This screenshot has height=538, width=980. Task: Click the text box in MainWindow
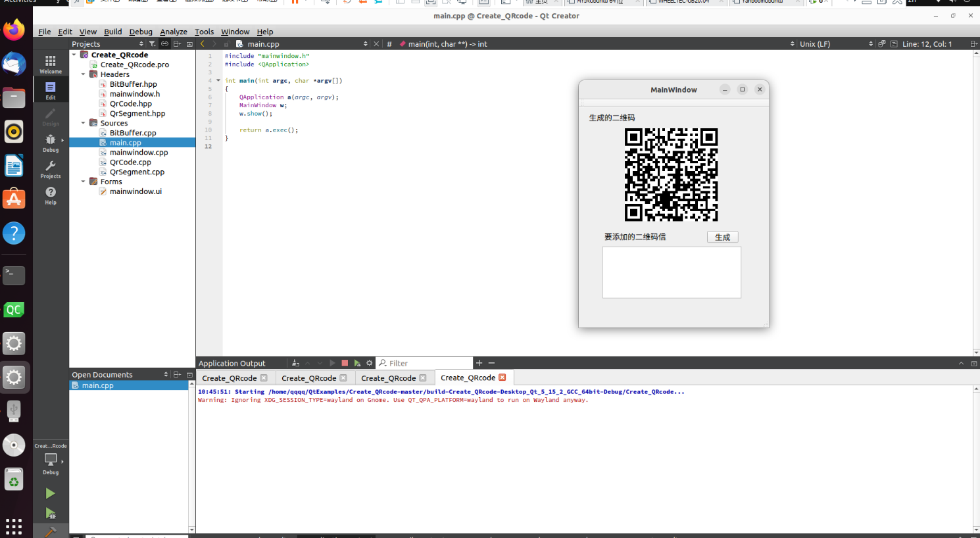tap(672, 272)
